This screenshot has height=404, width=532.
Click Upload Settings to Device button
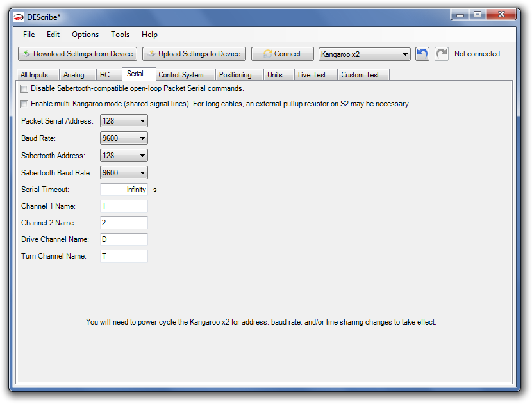coord(194,54)
